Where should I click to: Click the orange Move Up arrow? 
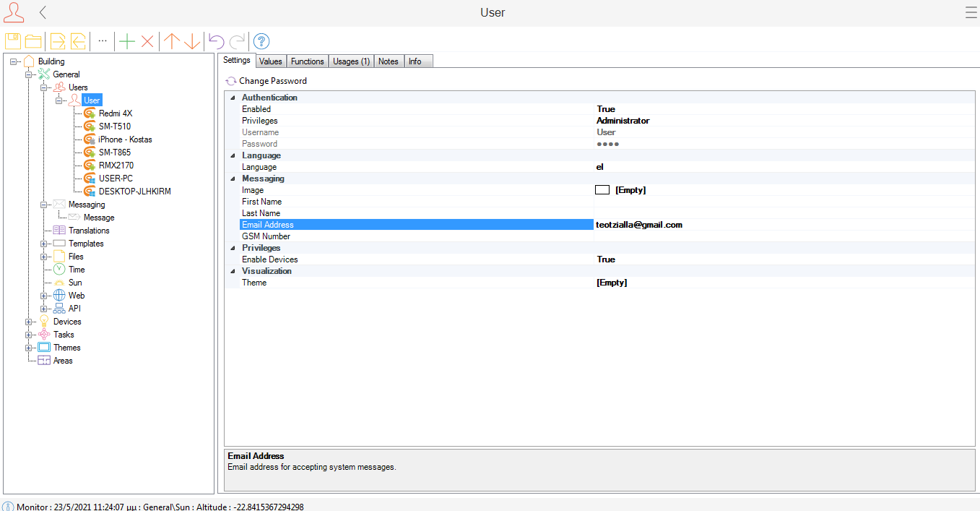tap(171, 41)
